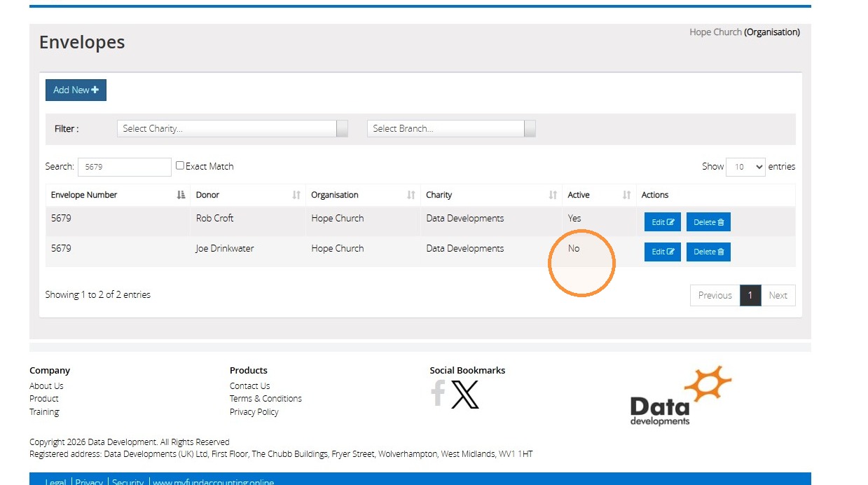Enable the Exact Match checkbox

(x=180, y=165)
